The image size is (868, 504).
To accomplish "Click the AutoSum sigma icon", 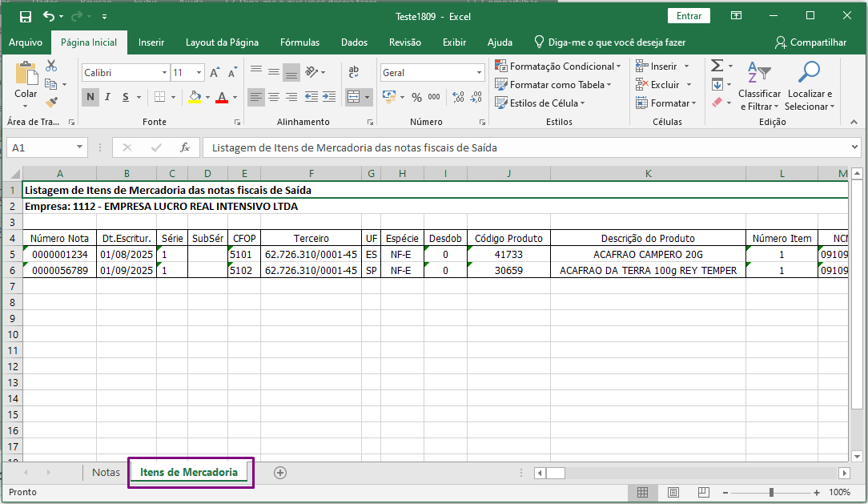I will (x=717, y=67).
